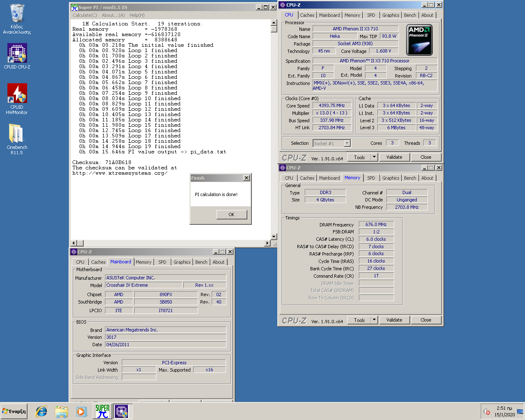This screenshot has height=420, width=525.
Task: Click the top CPU-Z window title icon
Action: pyautogui.click(x=282, y=5)
